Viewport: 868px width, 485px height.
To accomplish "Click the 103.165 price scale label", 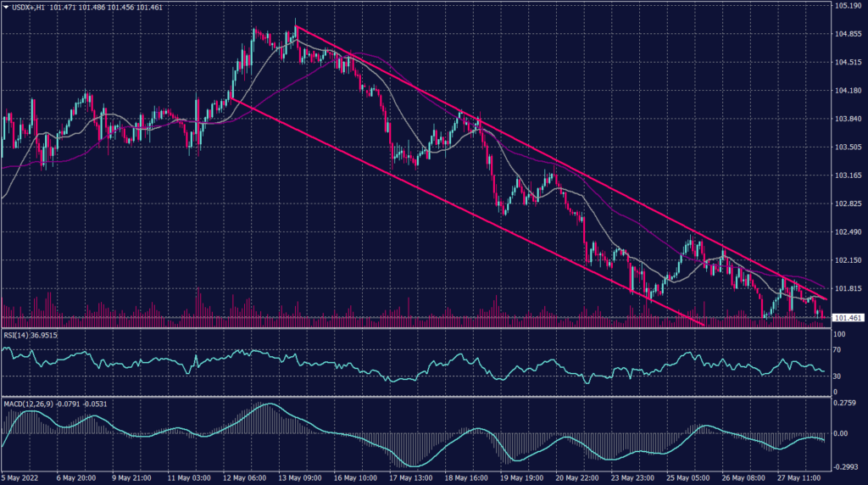I will click(x=848, y=176).
